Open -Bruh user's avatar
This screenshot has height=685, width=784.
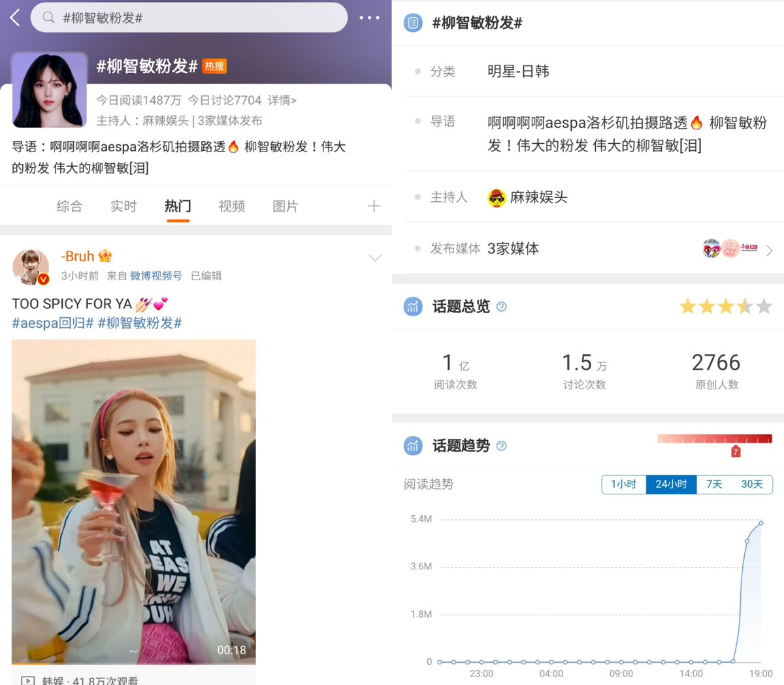tap(31, 267)
